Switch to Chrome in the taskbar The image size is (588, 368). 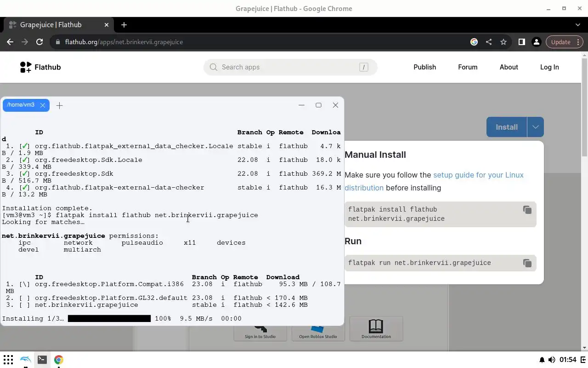(x=58, y=360)
